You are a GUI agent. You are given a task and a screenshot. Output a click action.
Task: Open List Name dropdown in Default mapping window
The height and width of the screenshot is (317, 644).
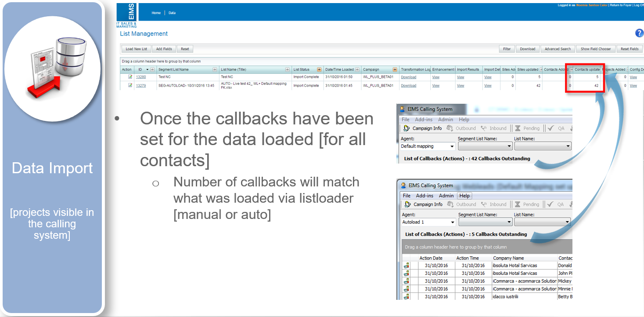click(x=543, y=146)
